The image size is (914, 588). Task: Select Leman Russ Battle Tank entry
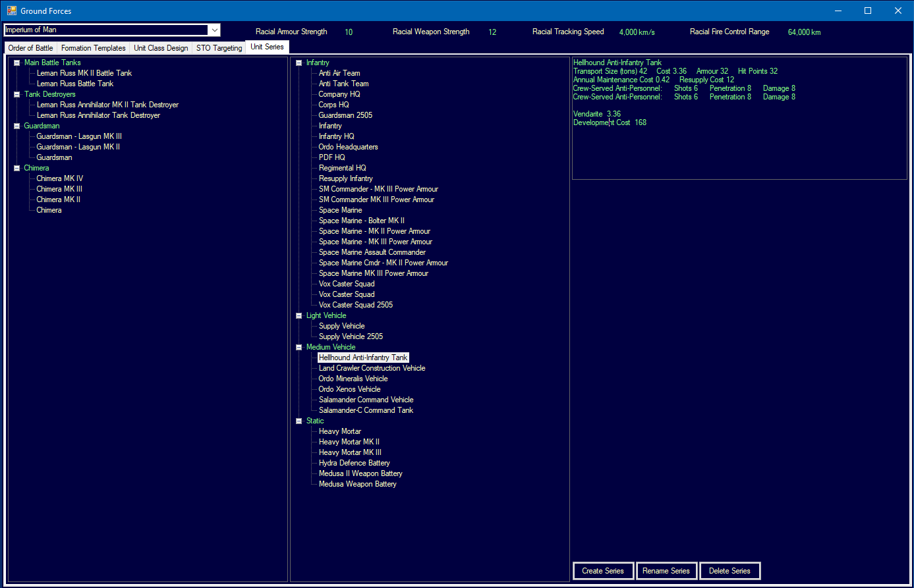coord(75,84)
